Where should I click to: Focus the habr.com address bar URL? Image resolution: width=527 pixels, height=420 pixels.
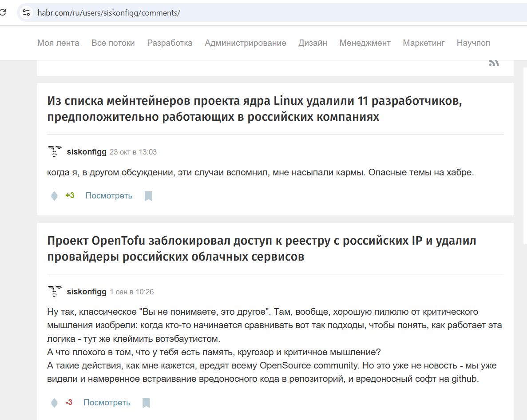[x=109, y=13]
